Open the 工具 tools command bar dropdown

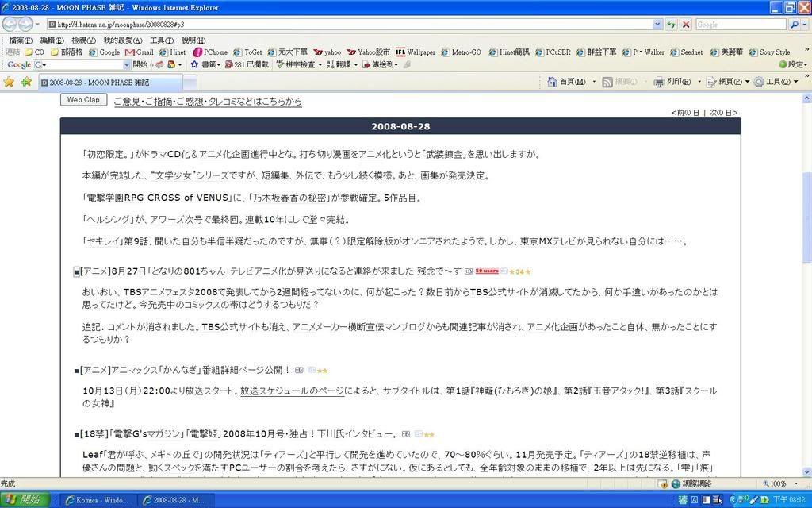(796, 82)
